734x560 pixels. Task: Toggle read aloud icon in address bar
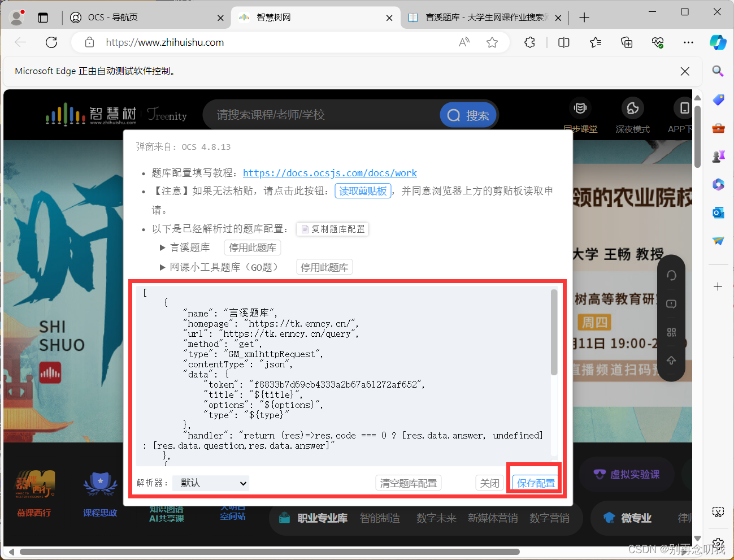coord(464,42)
